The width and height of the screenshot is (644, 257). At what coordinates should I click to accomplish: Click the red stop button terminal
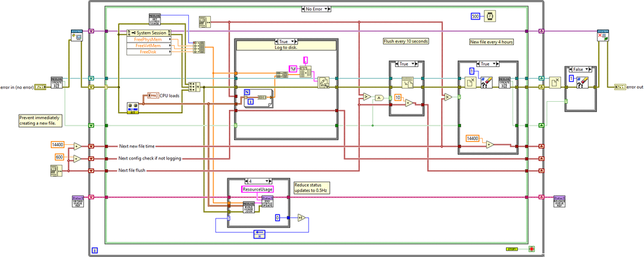coord(532,249)
